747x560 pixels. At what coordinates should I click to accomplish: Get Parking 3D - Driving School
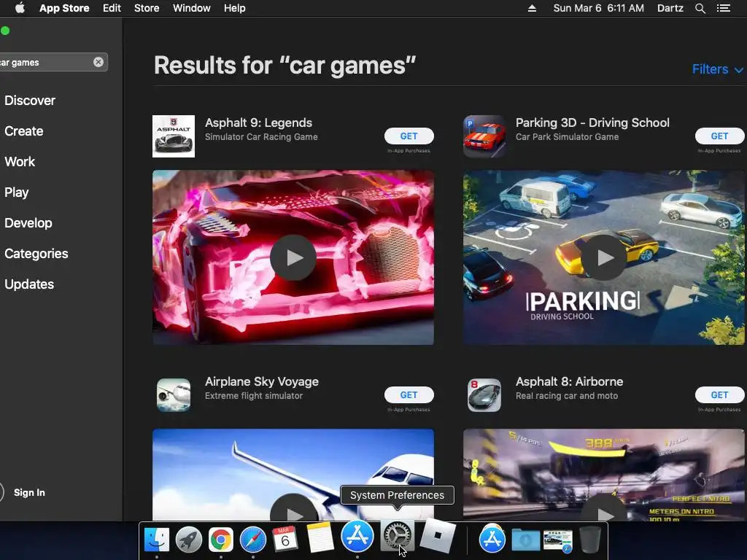pos(719,136)
